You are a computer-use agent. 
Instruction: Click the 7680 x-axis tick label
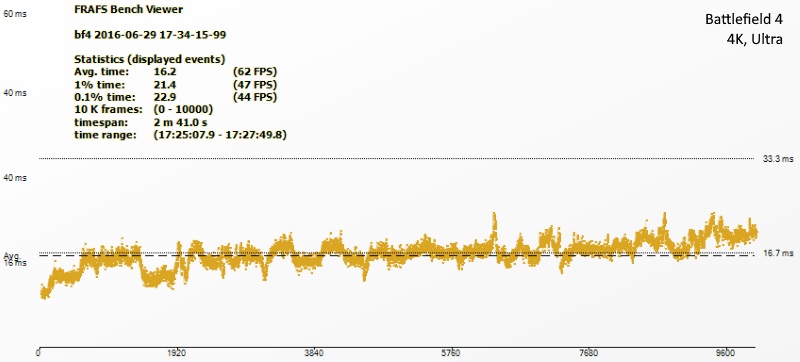pyautogui.click(x=588, y=353)
